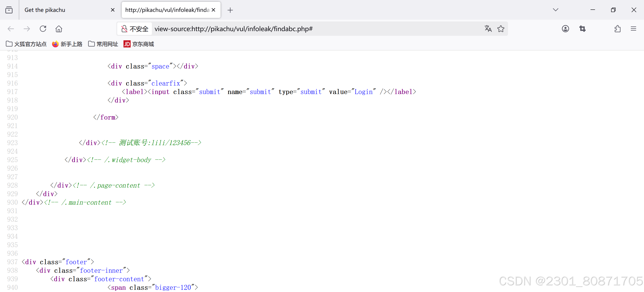Open the translate page icon
Viewport: 644px width, 292px height.
[x=488, y=29]
